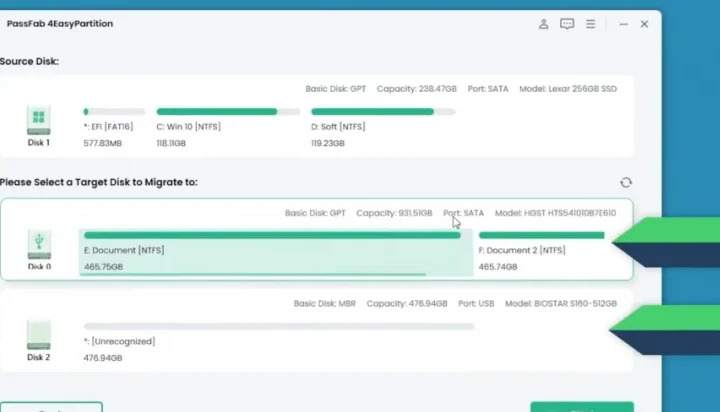
Task: Click Port: USB text
Action: coord(476,304)
